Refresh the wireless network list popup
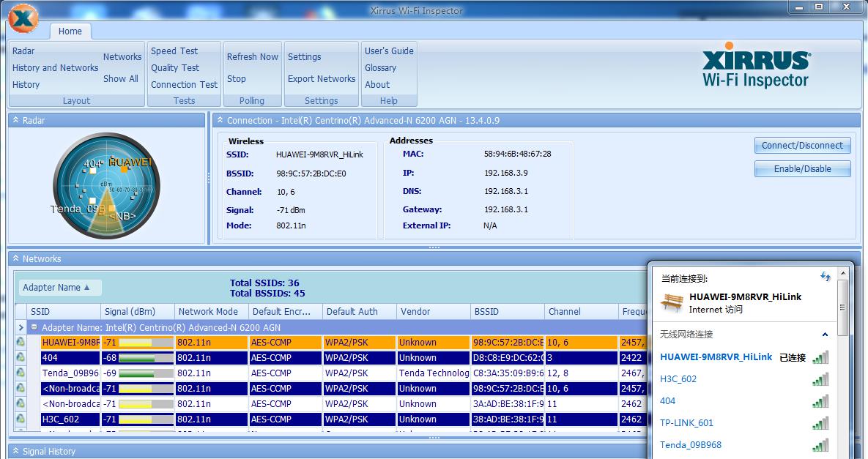Viewport: 868px width, 459px height. [826, 277]
